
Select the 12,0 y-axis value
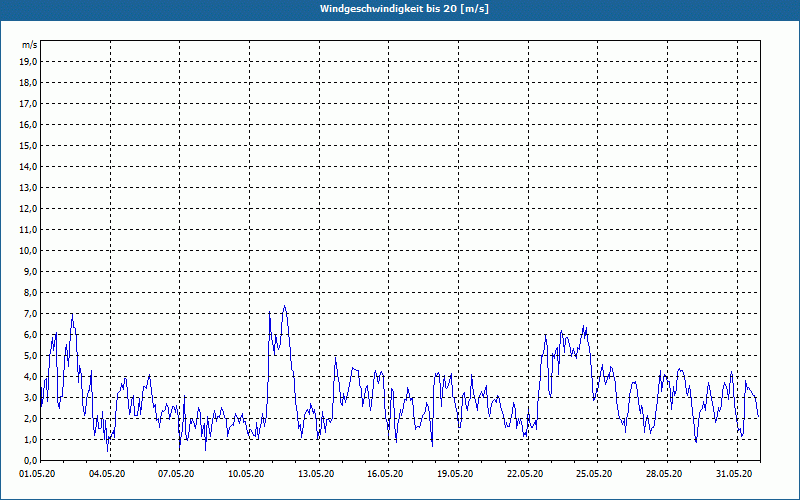click(x=28, y=209)
